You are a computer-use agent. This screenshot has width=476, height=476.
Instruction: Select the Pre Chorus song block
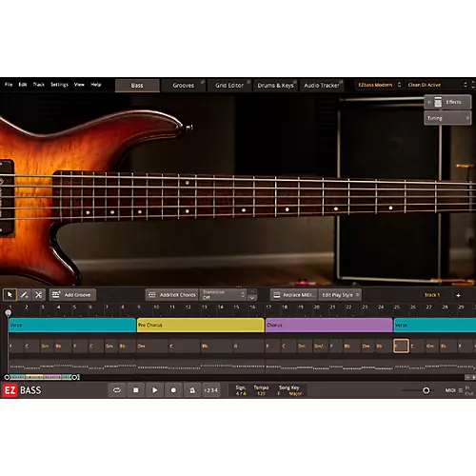click(x=201, y=325)
